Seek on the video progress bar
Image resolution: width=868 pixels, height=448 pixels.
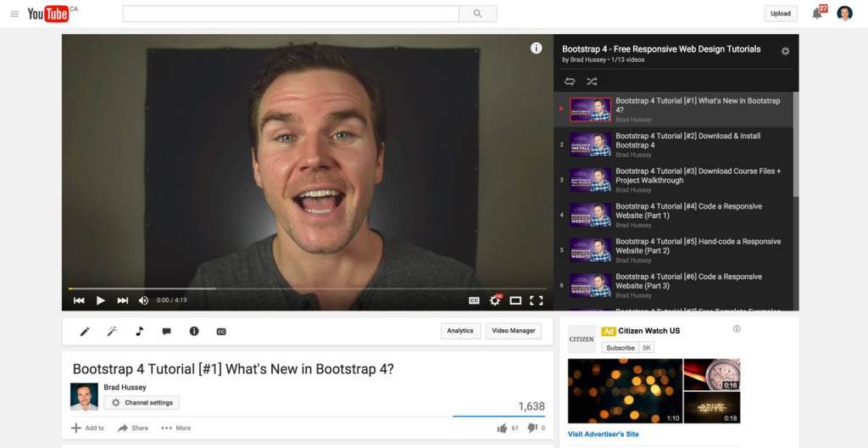(307, 288)
